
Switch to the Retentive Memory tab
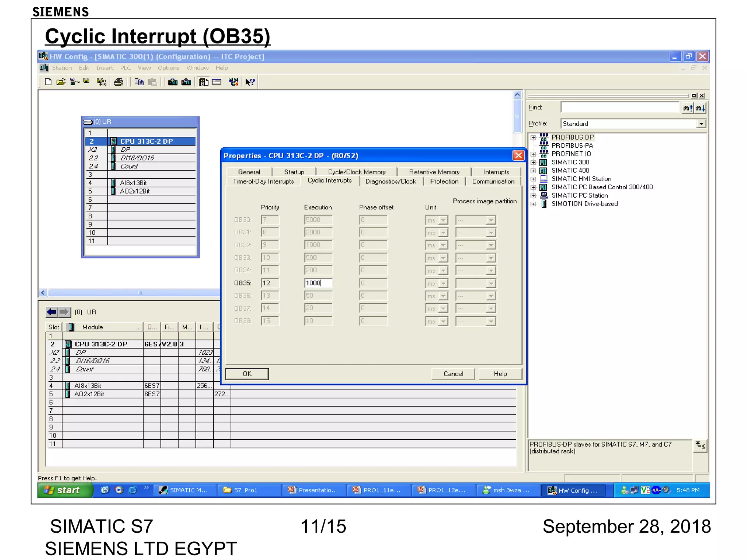[x=434, y=172]
